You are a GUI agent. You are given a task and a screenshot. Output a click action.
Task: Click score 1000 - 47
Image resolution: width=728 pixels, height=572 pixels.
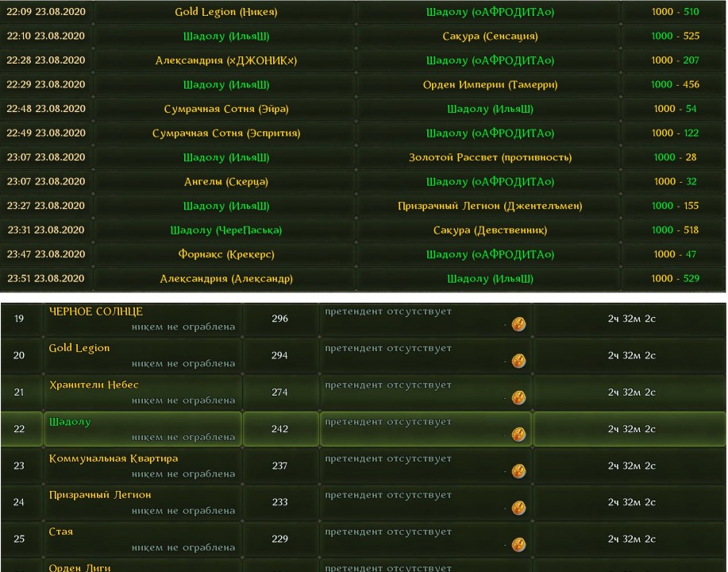[x=675, y=254]
